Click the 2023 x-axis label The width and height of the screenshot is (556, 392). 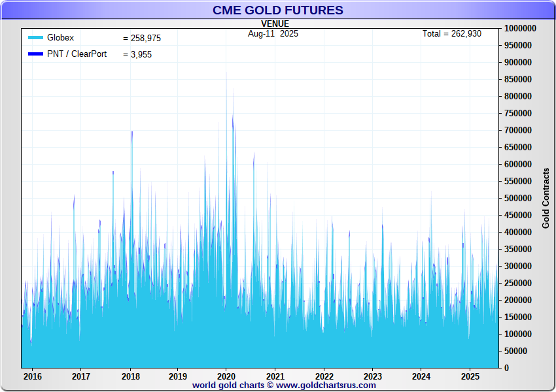coord(373,376)
